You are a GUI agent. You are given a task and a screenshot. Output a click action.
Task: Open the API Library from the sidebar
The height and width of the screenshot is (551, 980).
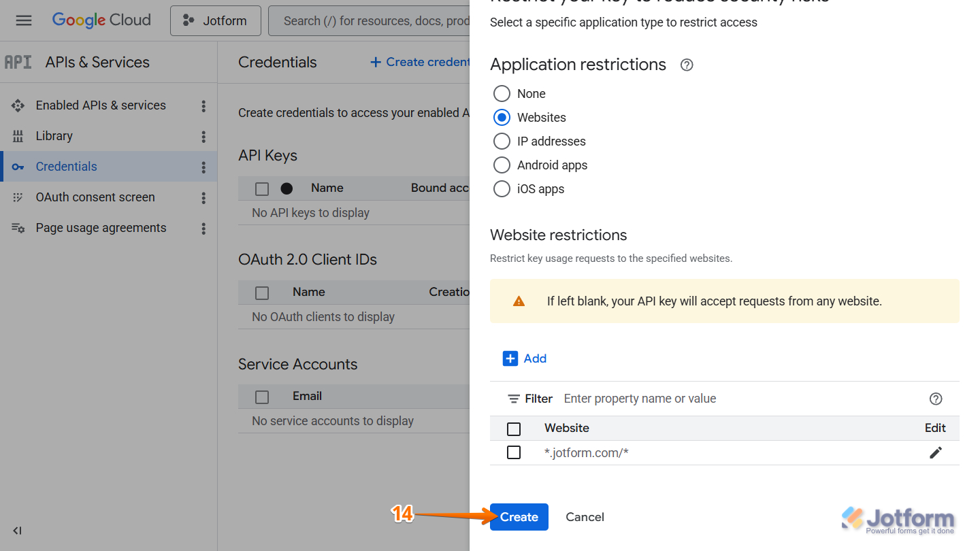pos(54,135)
